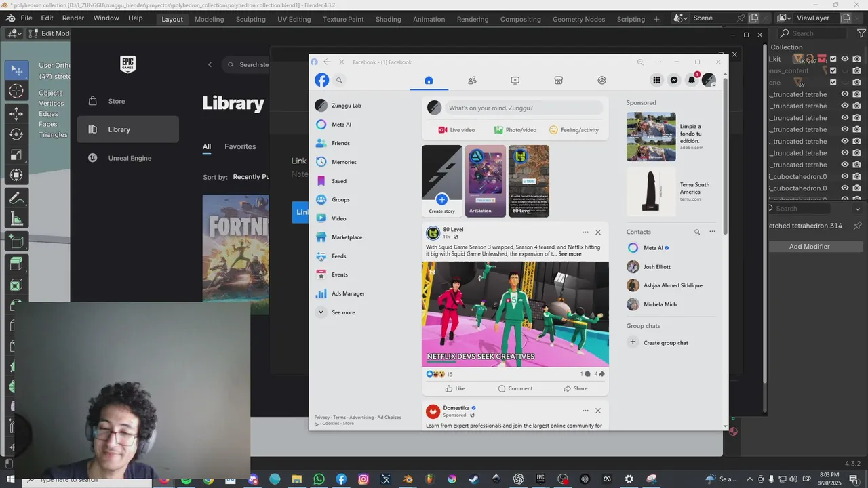
Task: Select the Extrude Region tool in Blender
Action: 16,264
